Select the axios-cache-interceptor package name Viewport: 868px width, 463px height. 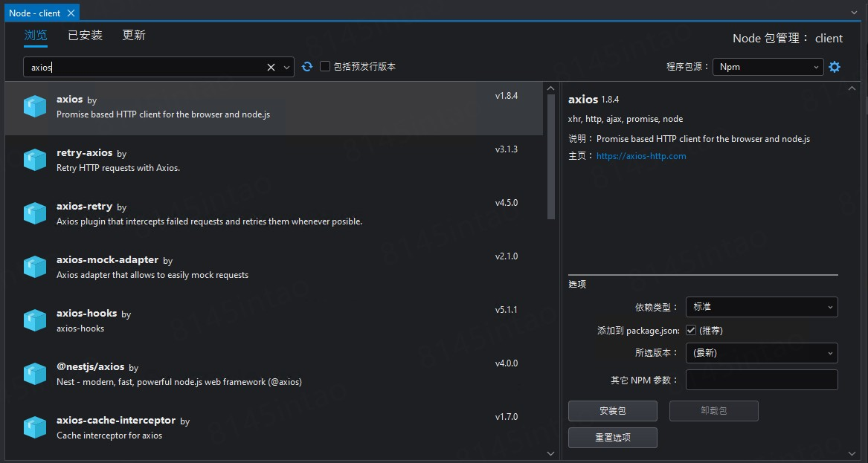click(x=116, y=421)
